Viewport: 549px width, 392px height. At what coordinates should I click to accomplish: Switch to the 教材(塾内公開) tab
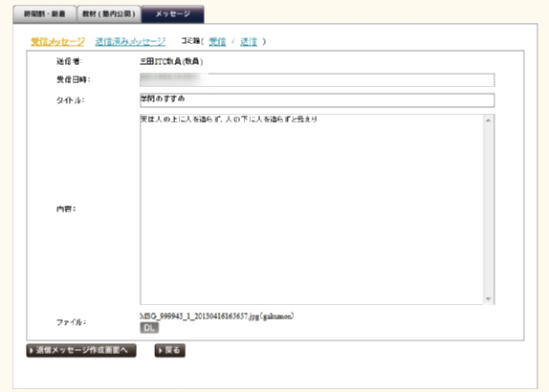pos(109,14)
